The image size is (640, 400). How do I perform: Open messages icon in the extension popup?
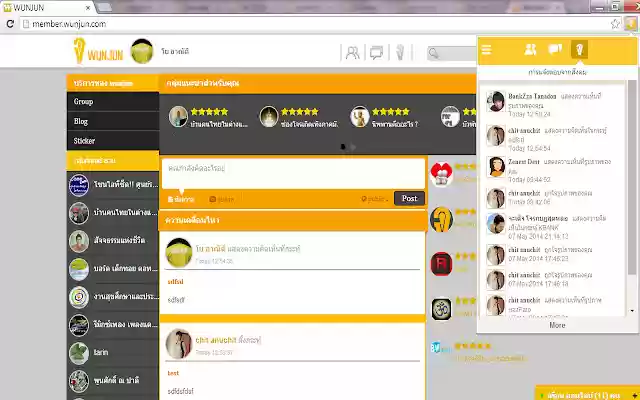(x=555, y=50)
